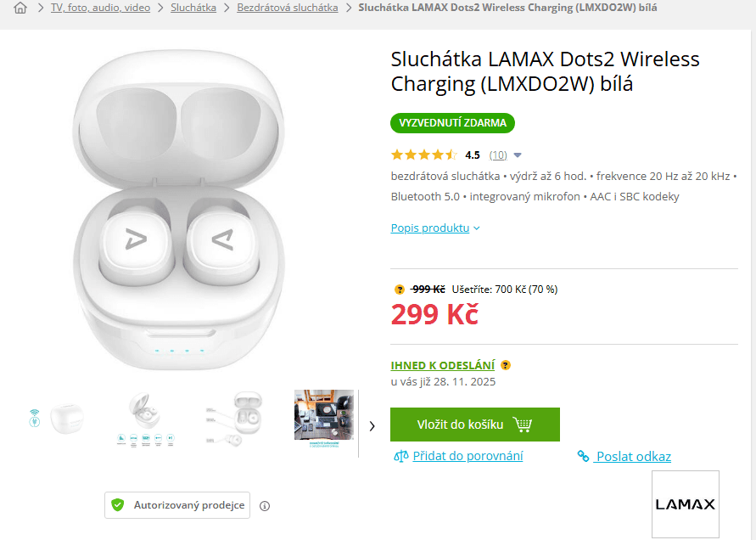Click the scales icon beside Přidat do porovnání
This screenshot has height=540, width=756.
pos(400,456)
